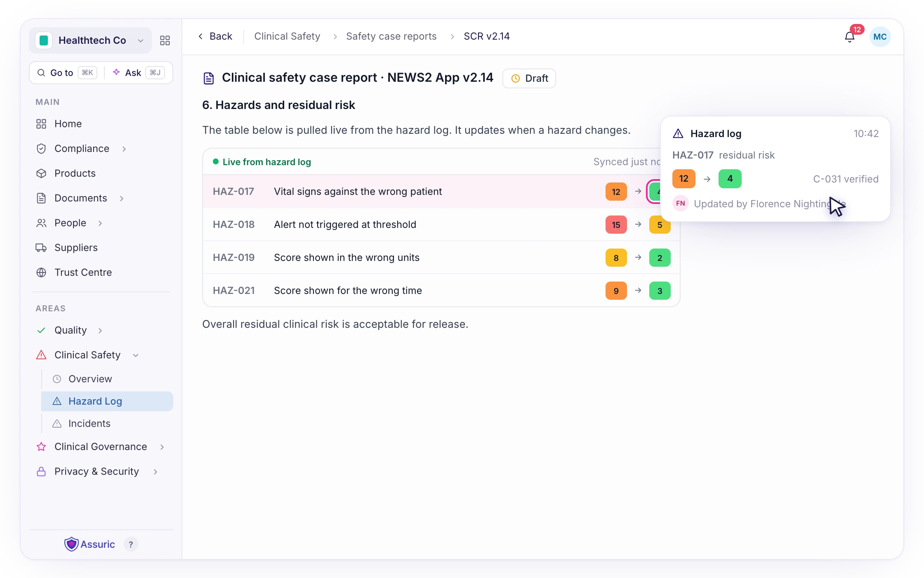Open the Go to search field
Screen dimensions: 924x578
tap(67, 73)
